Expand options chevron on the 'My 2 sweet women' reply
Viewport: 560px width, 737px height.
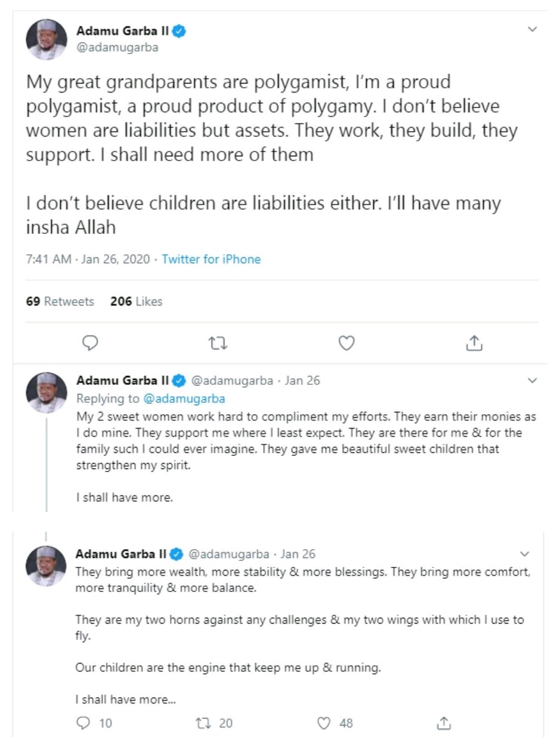click(x=532, y=380)
